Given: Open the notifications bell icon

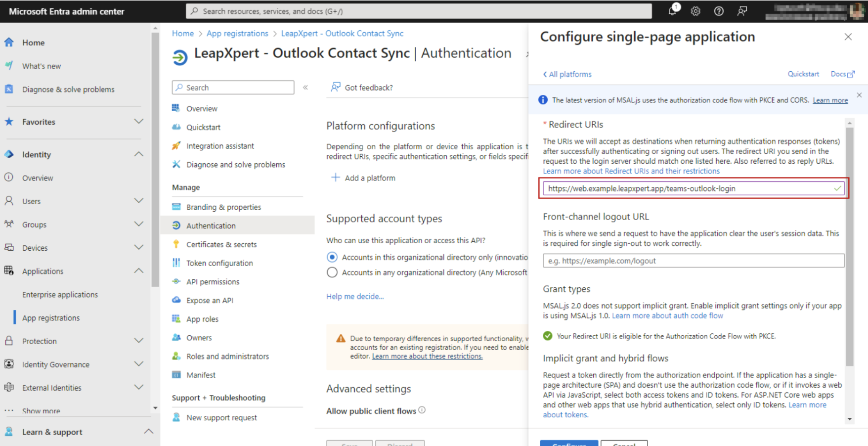Looking at the screenshot, I should point(673,10).
